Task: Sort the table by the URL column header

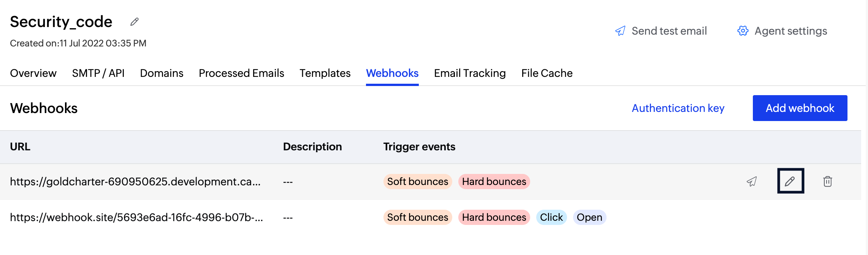Action: [20, 147]
